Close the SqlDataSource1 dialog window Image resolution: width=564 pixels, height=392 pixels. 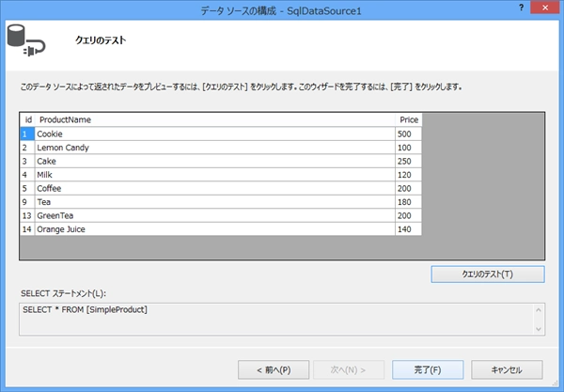tap(545, 8)
